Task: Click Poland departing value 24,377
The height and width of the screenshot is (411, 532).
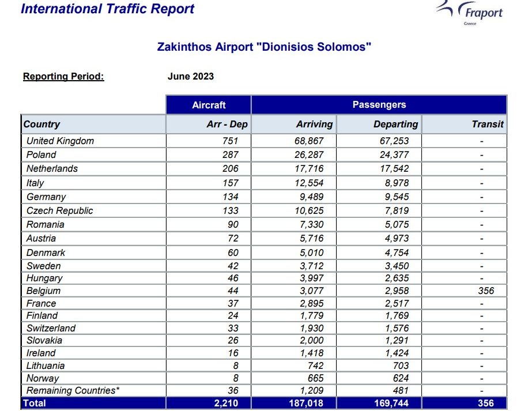Action: [x=394, y=154]
